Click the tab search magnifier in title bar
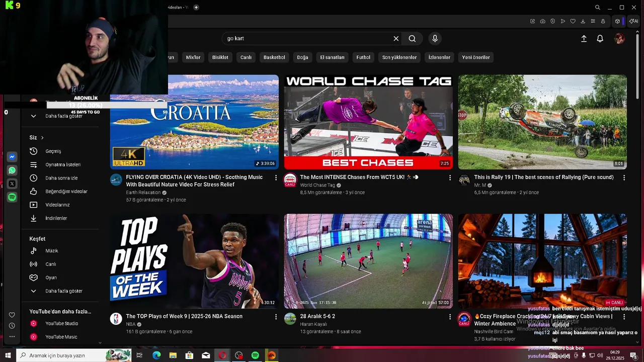The height and width of the screenshot is (362, 644). [x=597, y=8]
